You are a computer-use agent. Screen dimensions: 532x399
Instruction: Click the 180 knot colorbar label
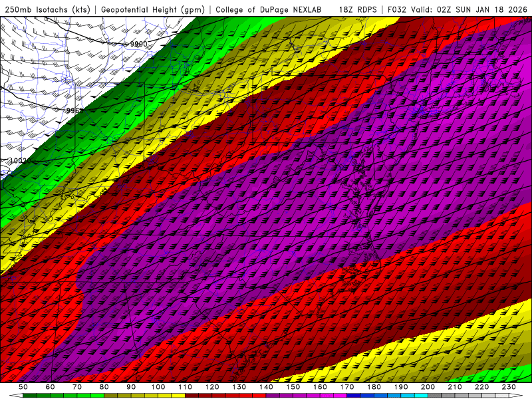pyautogui.click(x=374, y=387)
